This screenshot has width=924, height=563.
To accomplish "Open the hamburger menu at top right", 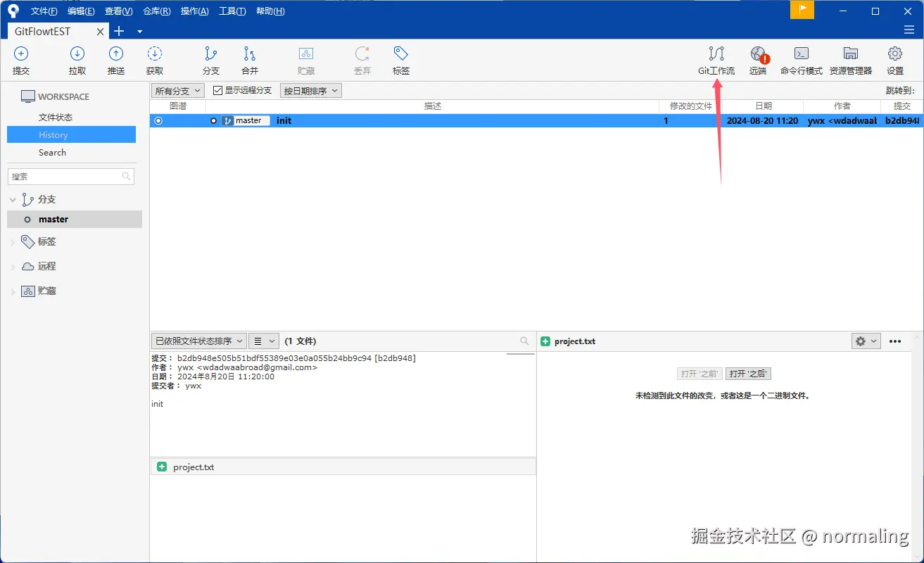I will click(x=909, y=30).
